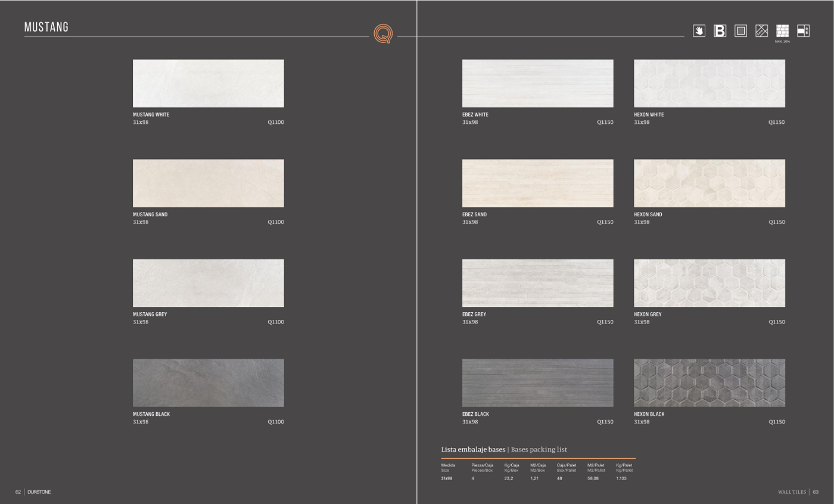The image size is (834, 504).
Task: Click the 'MUSTANG GREY' label
Action: 150,314
